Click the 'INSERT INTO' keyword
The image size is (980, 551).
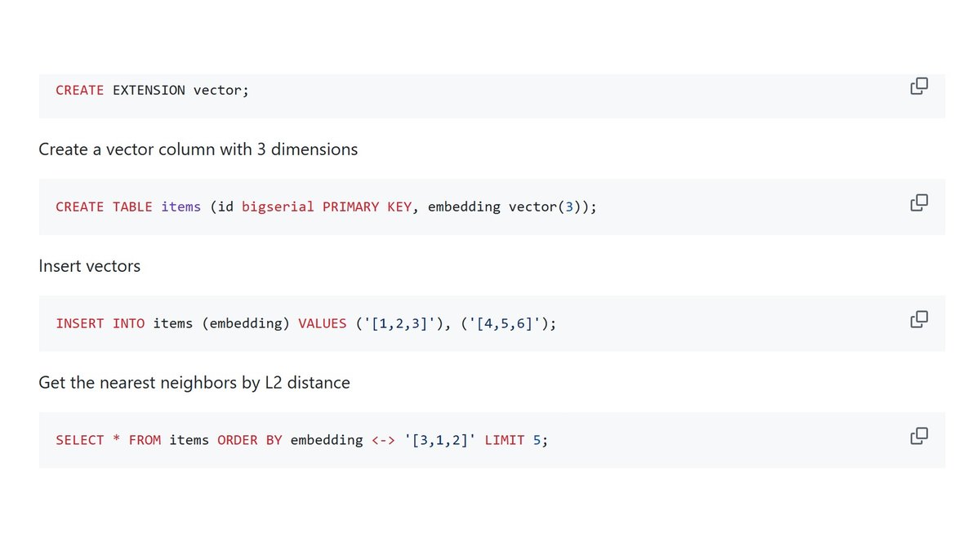pyautogui.click(x=100, y=323)
